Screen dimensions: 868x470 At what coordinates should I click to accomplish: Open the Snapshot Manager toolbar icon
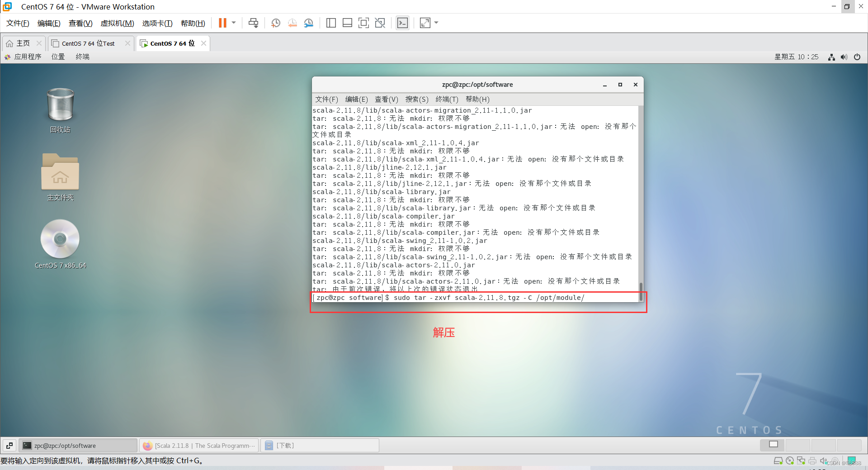click(x=309, y=23)
